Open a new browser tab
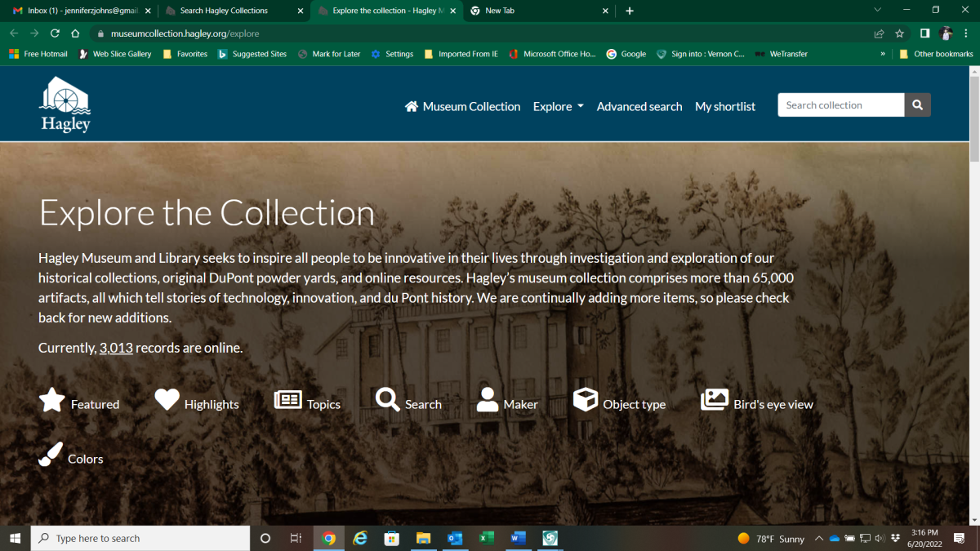The height and width of the screenshot is (551, 980). pyautogui.click(x=630, y=11)
